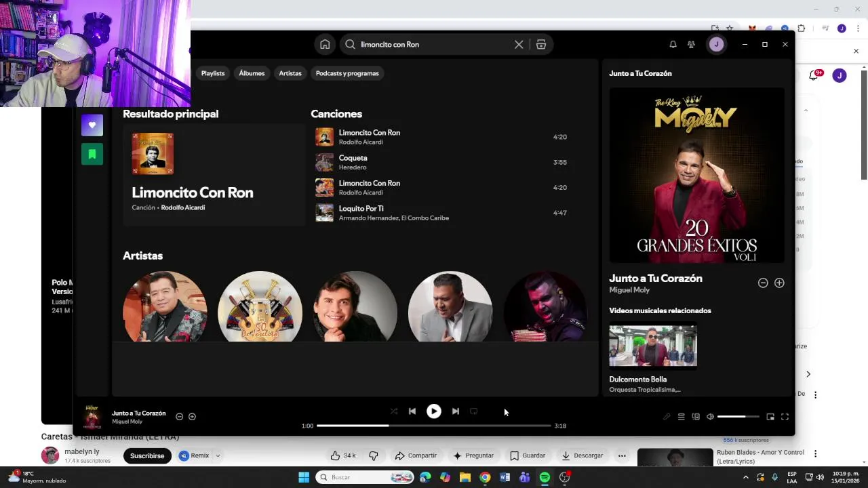
Task: Go to Spotify home icon
Action: [325, 44]
